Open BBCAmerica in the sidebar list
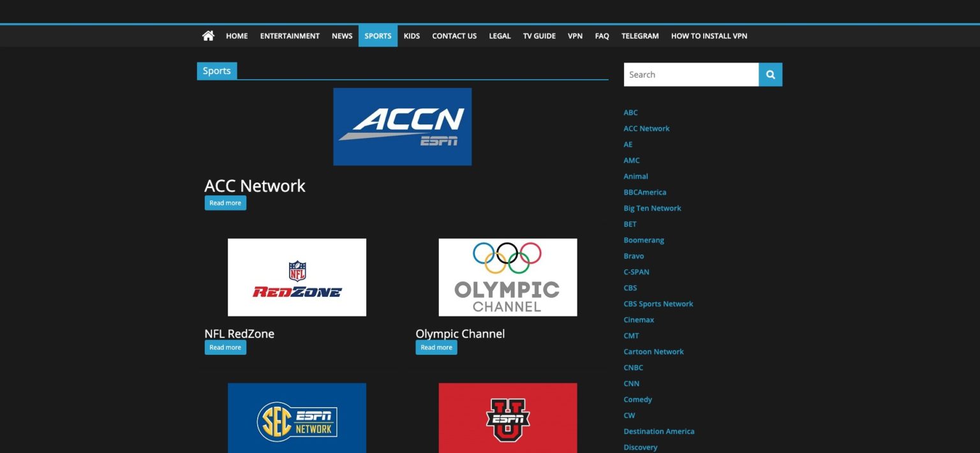Viewport: 980px width, 453px height. pos(645,192)
